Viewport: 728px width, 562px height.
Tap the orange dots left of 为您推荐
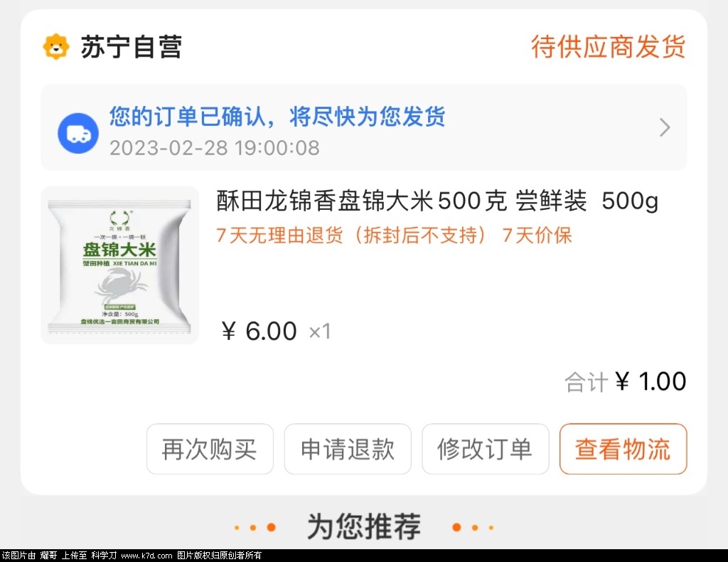click(x=255, y=527)
